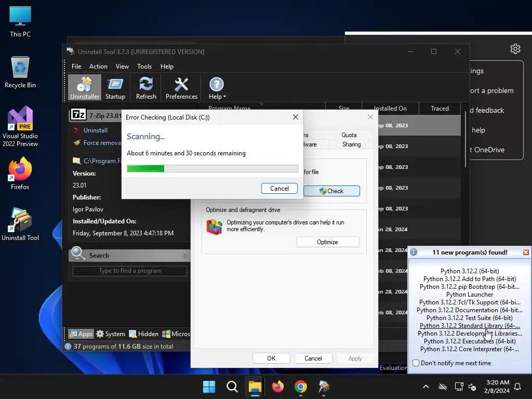Show hidden tray icons chevron
The image size is (532, 399).
(x=426, y=387)
